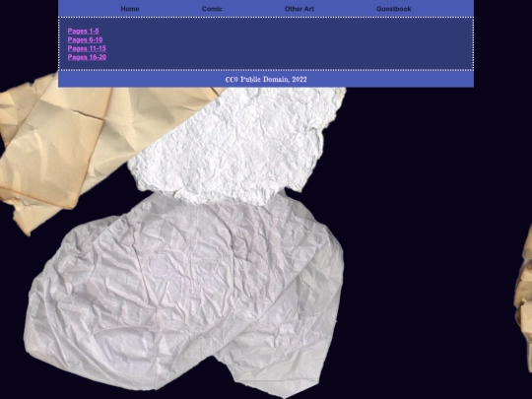Go to the Comic page
The height and width of the screenshot is (399, 532).
click(212, 9)
